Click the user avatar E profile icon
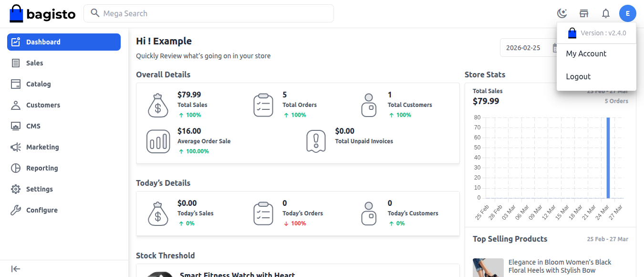644x277 pixels. 627,13
